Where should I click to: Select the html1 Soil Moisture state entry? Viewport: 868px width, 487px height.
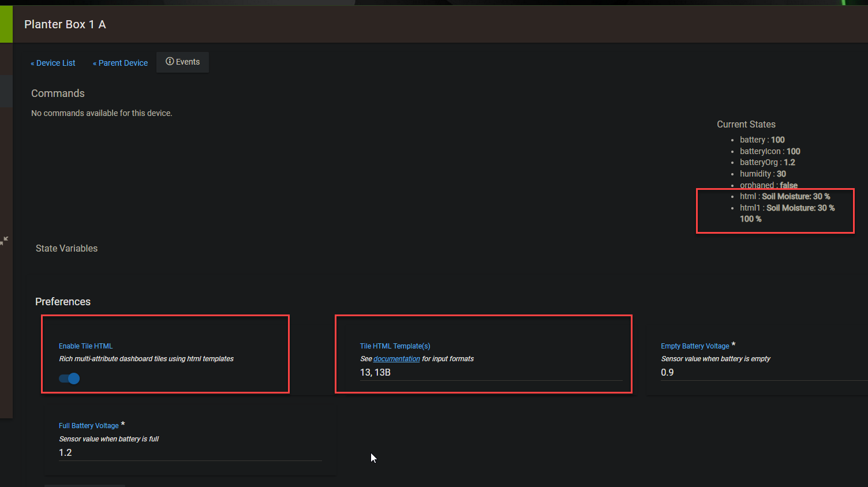tap(787, 208)
